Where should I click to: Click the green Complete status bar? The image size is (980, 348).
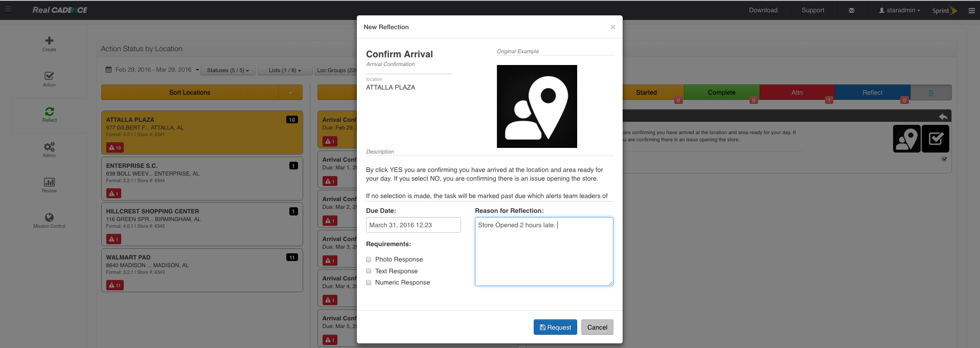pos(721,93)
